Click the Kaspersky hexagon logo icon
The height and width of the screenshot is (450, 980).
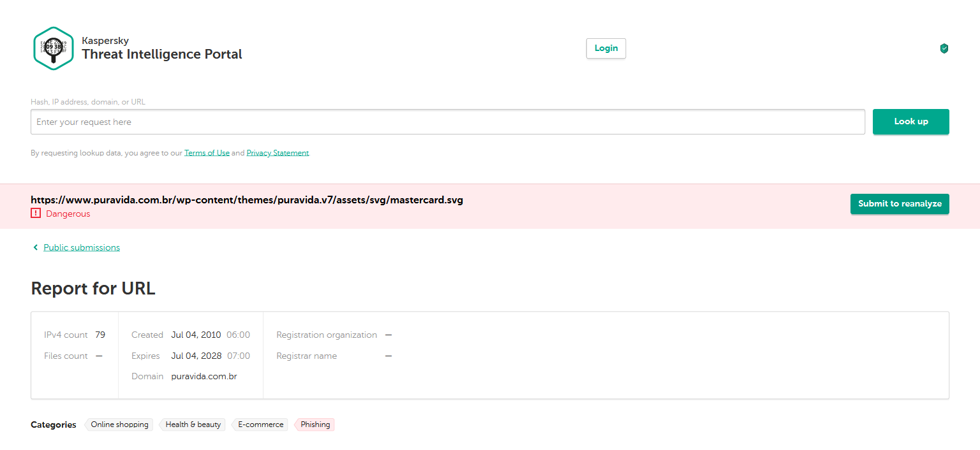coord(54,48)
